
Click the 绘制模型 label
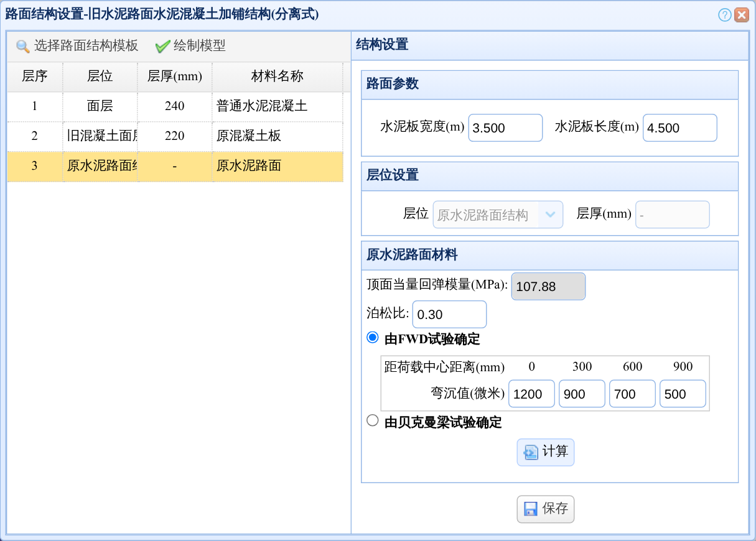pos(199,46)
